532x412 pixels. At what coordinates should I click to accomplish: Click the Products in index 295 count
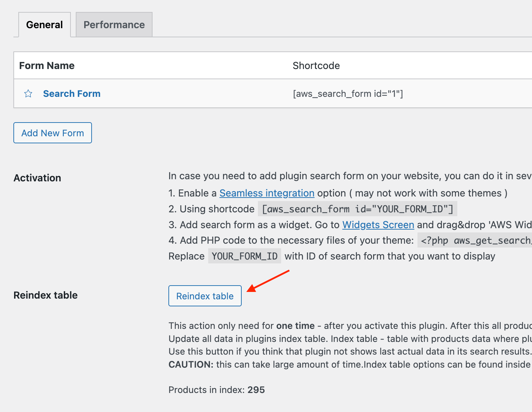click(217, 390)
